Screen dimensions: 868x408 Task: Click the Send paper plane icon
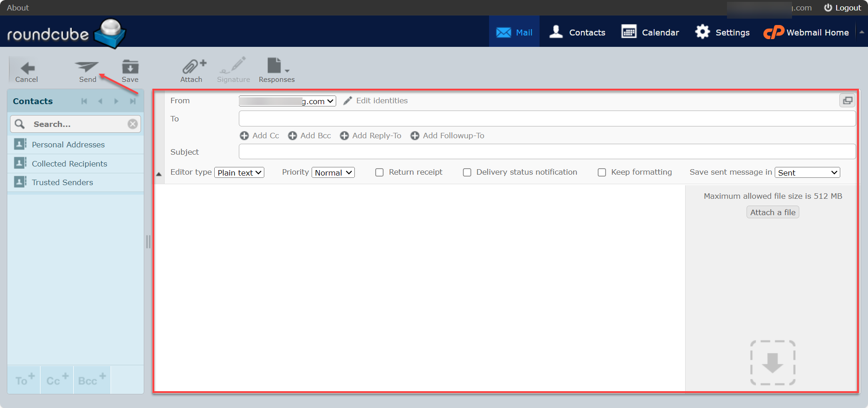click(x=87, y=67)
